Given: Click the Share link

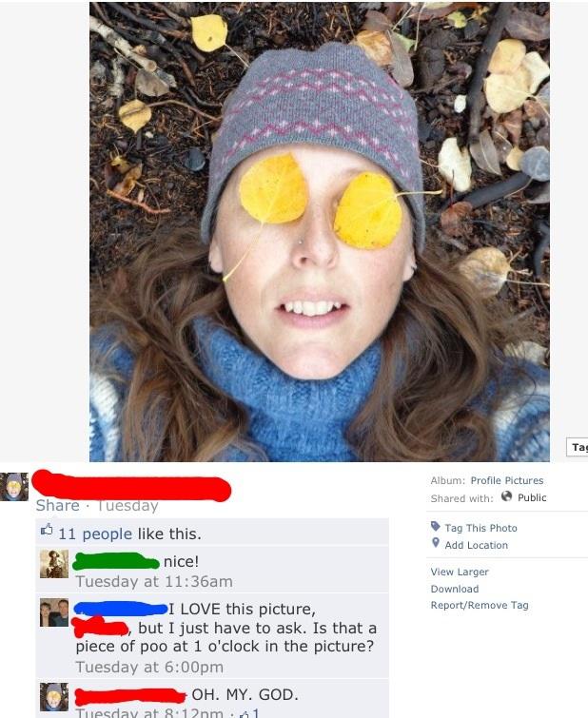Looking at the screenshot, I should [57, 506].
